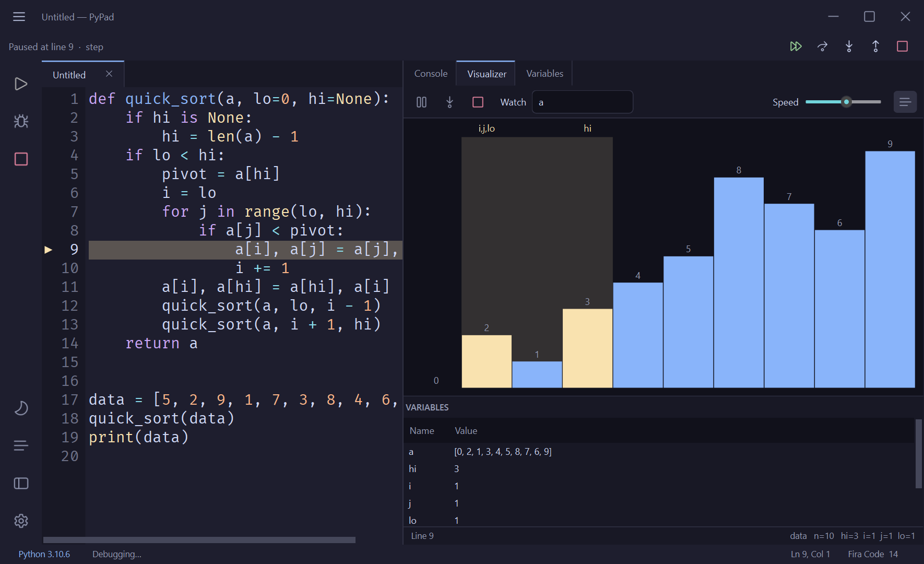Viewport: 924px width, 564px height.
Task: Select the bar labeled 8 in chart
Action: click(x=739, y=283)
